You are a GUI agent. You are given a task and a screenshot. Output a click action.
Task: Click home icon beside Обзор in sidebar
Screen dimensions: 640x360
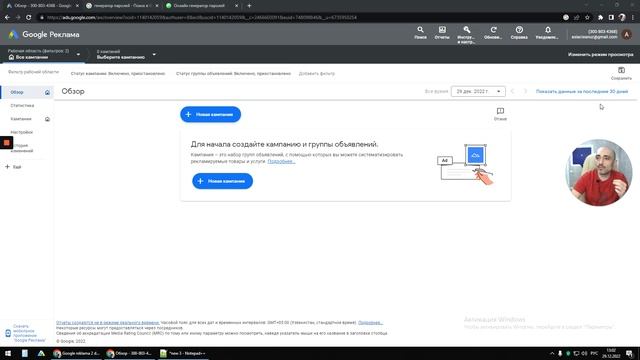pyautogui.click(x=47, y=92)
